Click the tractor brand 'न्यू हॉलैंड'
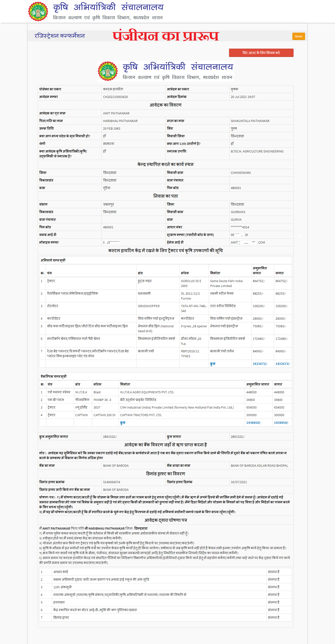Image resolution: width=335 pixels, height=644 pixels. pyautogui.click(x=81, y=408)
